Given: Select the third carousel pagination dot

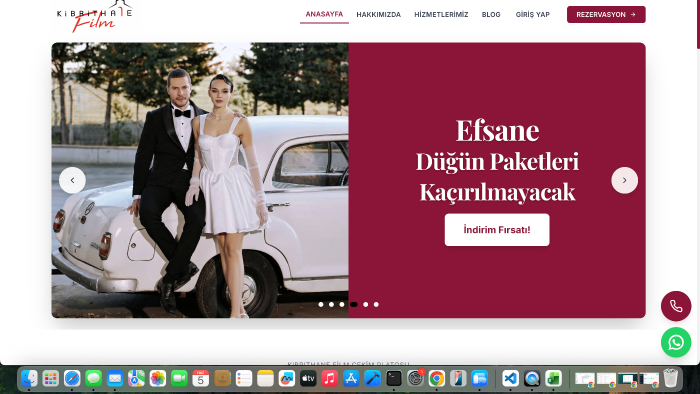Looking at the screenshot, I should 342,304.
